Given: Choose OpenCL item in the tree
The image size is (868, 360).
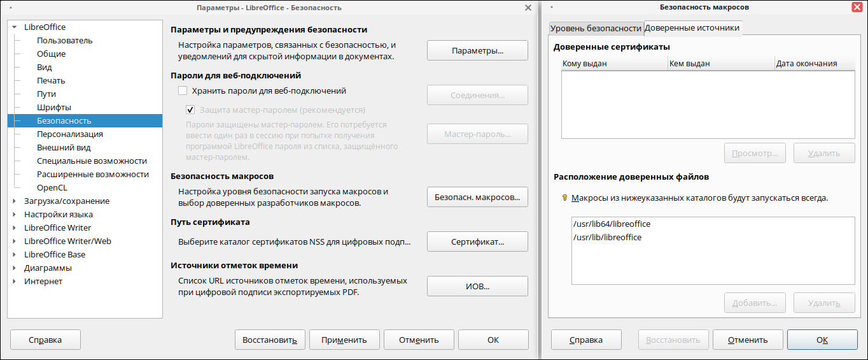Looking at the screenshot, I should (x=52, y=188).
